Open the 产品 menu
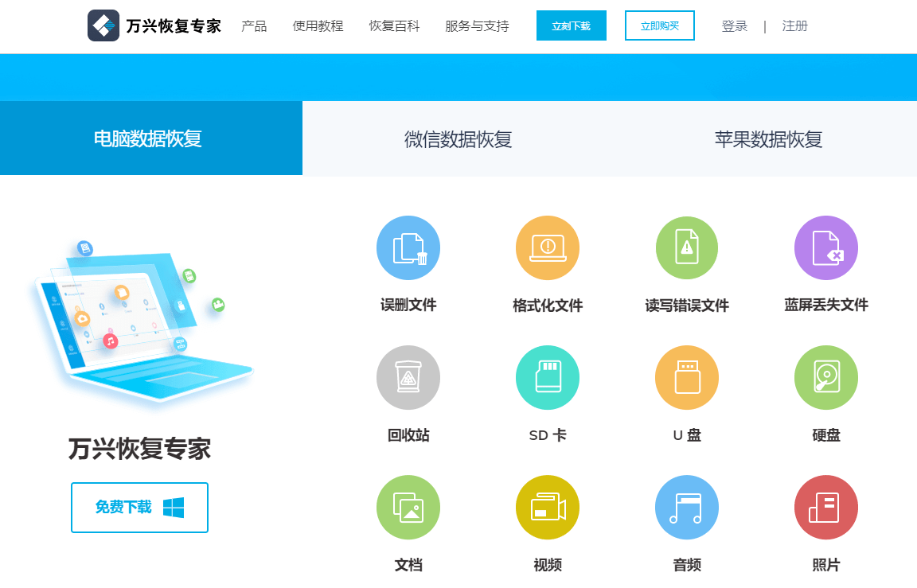Viewport: 917px width, 588px height. click(x=254, y=25)
